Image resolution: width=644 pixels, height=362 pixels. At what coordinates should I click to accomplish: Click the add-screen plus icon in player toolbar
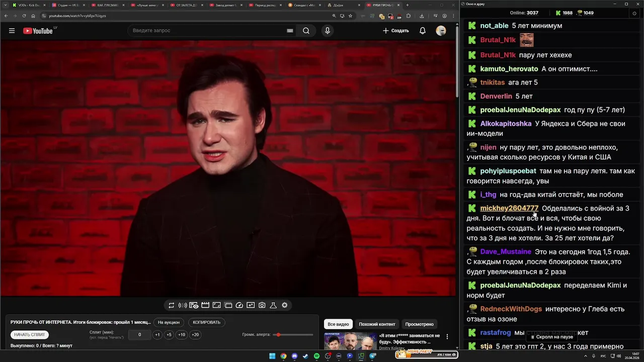tap(251, 305)
